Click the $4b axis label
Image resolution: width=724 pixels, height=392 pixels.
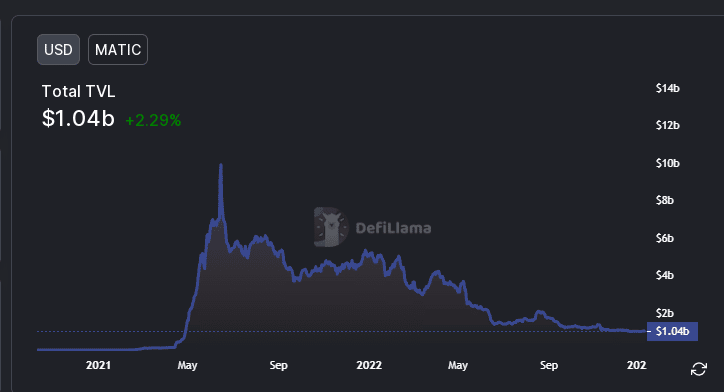click(x=664, y=275)
